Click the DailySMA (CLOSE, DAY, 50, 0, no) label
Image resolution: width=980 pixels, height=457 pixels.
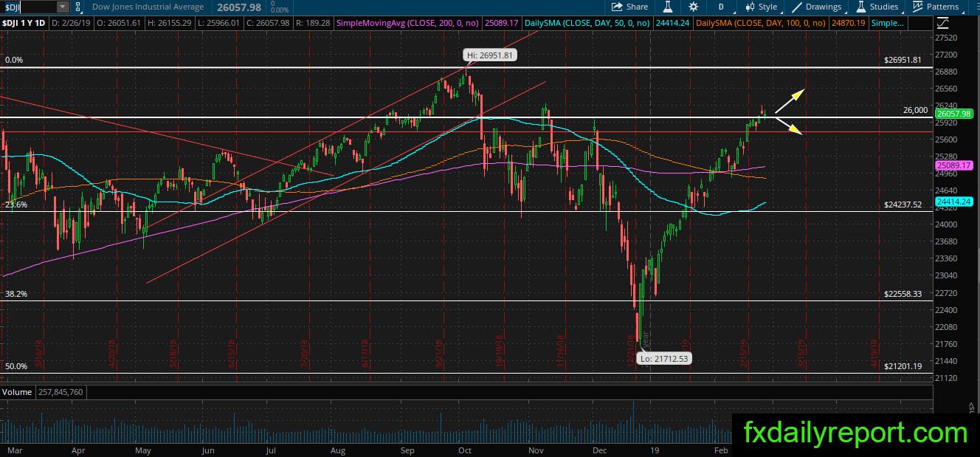588,24
